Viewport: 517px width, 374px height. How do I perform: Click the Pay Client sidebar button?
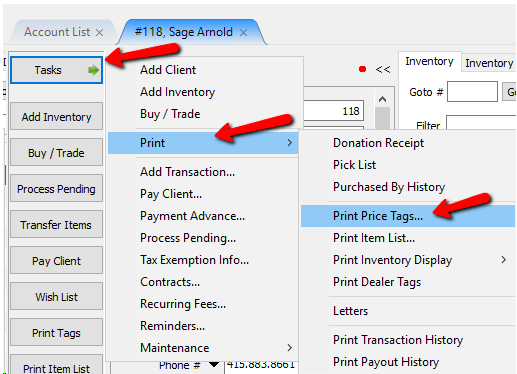[x=56, y=260]
